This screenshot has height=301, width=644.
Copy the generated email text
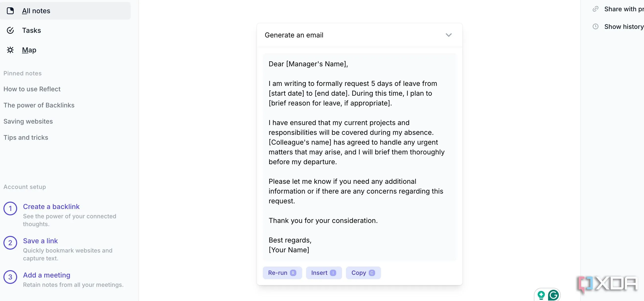[363, 273]
